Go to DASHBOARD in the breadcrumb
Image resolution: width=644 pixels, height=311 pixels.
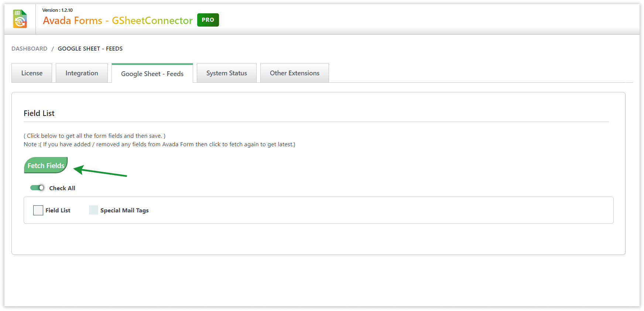[x=30, y=49]
